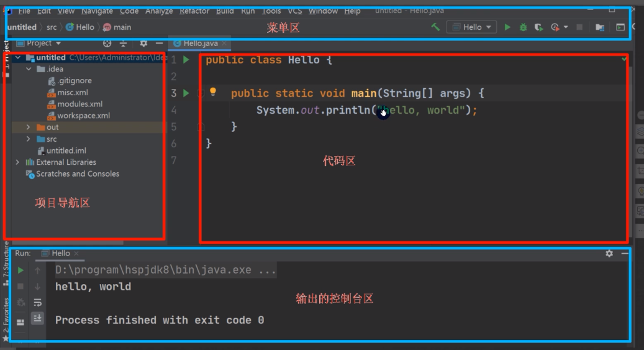
Task: Click the layout icon in Run panel sidebar
Action: coord(20,322)
